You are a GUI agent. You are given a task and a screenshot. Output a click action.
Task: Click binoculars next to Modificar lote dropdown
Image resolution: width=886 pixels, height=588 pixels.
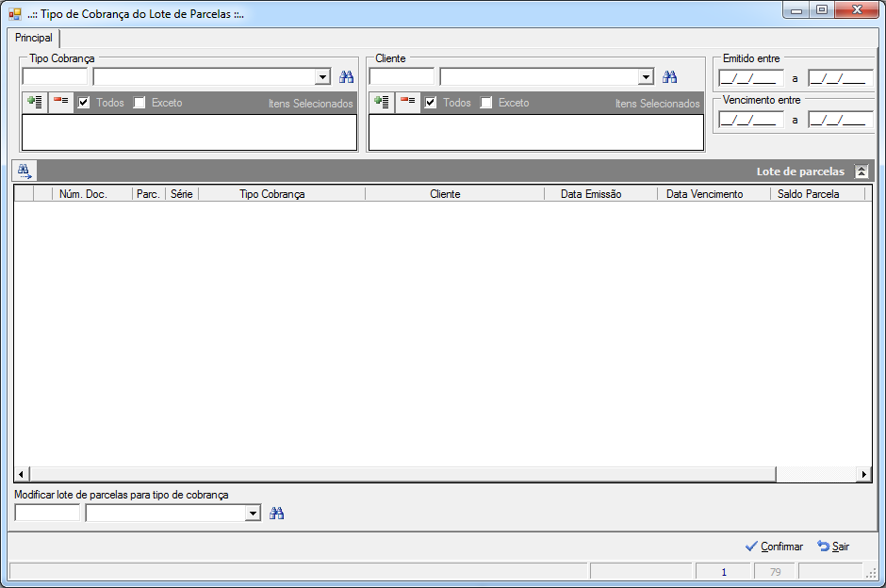coord(276,513)
